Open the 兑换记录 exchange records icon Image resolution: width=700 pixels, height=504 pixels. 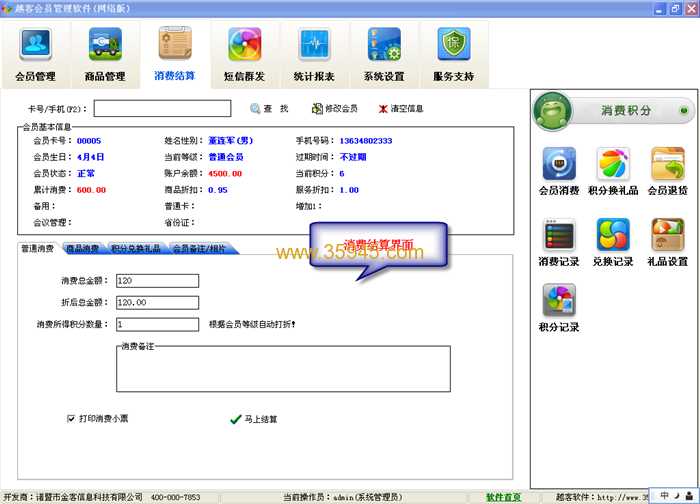[613, 242]
